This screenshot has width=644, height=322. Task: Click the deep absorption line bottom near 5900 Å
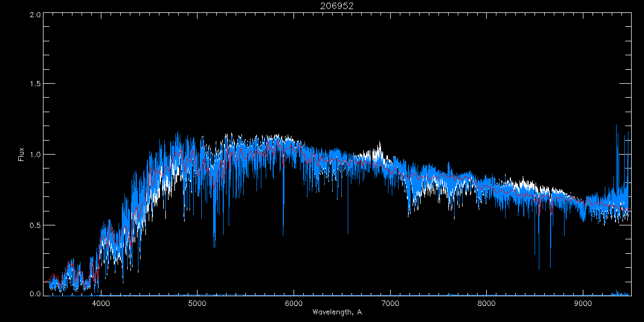283,235
